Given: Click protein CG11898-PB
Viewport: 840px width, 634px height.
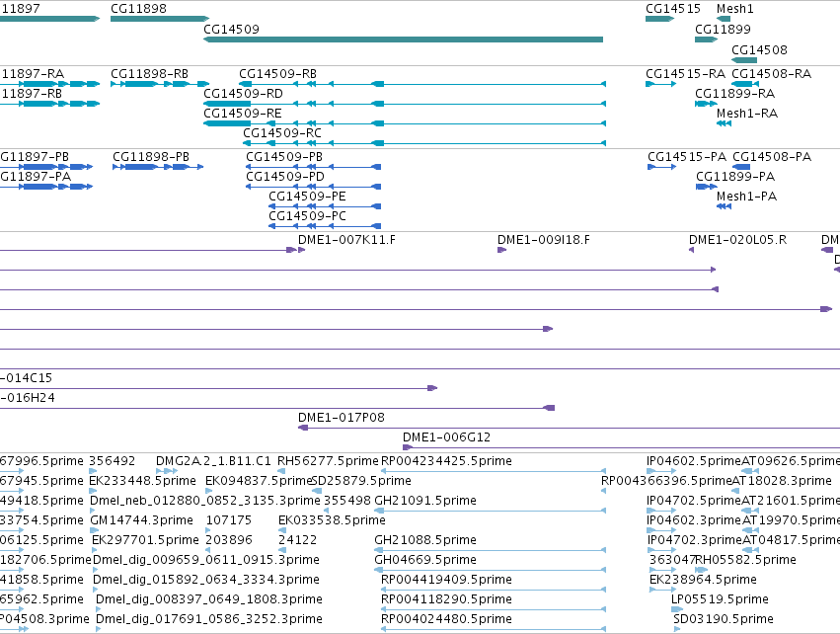Looking at the screenshot, I should 158,167.
